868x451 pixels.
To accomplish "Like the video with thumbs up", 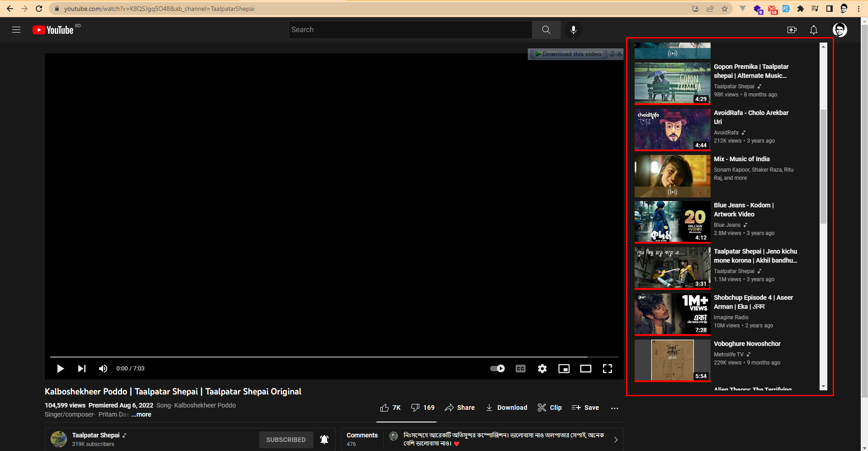I will (x=390, y=408).
